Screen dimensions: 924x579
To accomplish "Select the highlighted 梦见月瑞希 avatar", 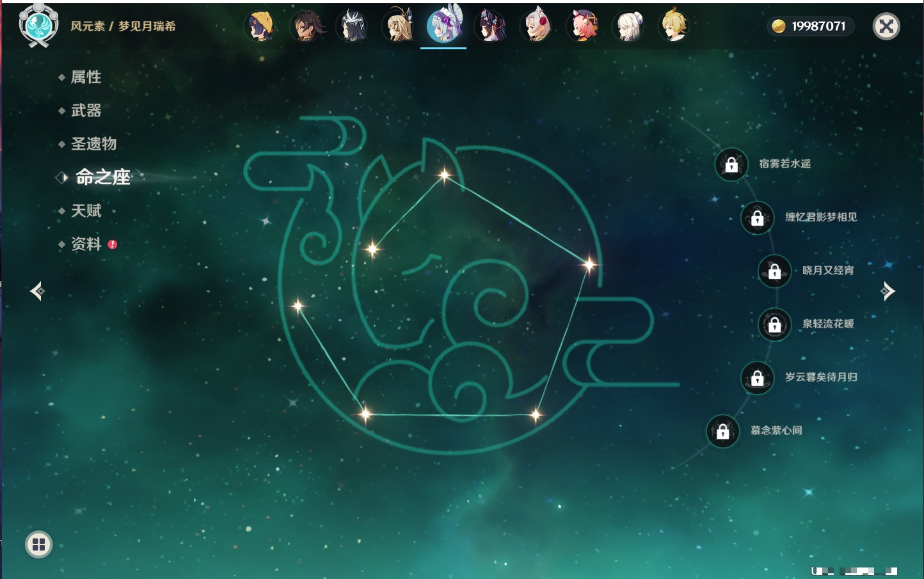I will click(443, 26).
